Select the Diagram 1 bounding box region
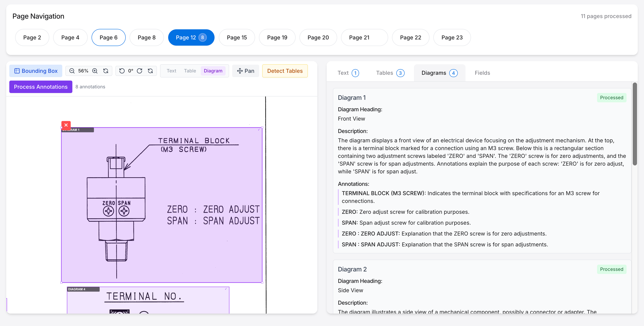644x326 pixels. (x=162, y=205)
